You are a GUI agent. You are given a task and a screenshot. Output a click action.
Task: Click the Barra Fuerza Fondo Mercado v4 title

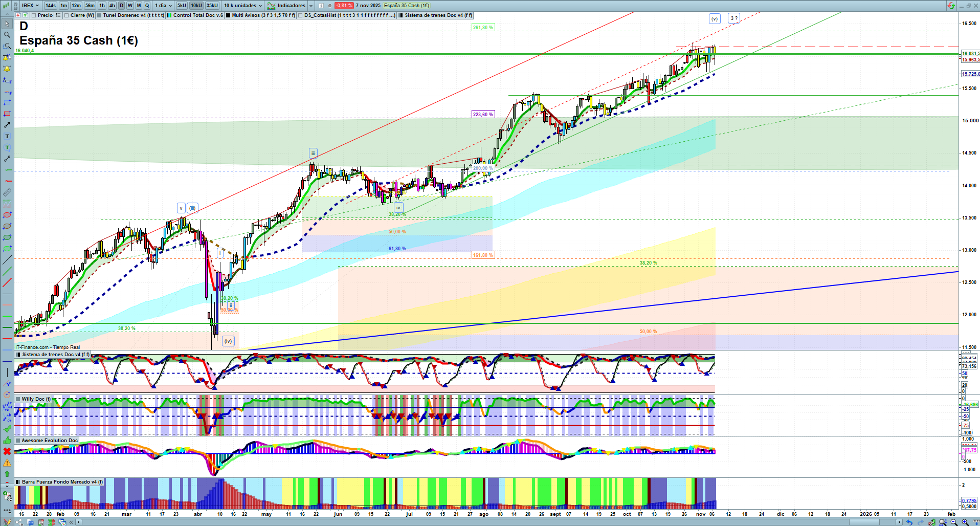pos(62,482)
